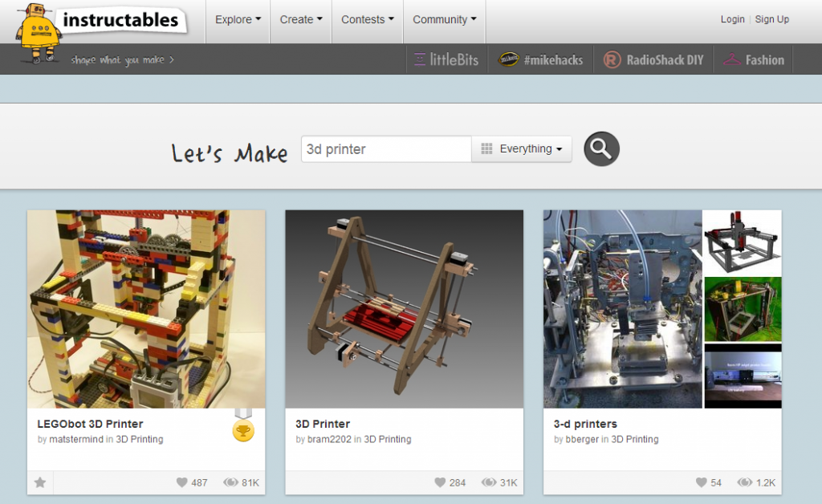Favorite the LEGObot 3D Printer with the star
Image resolution: width=822 pixels, height=504 pixels.
tap(40, 482)
